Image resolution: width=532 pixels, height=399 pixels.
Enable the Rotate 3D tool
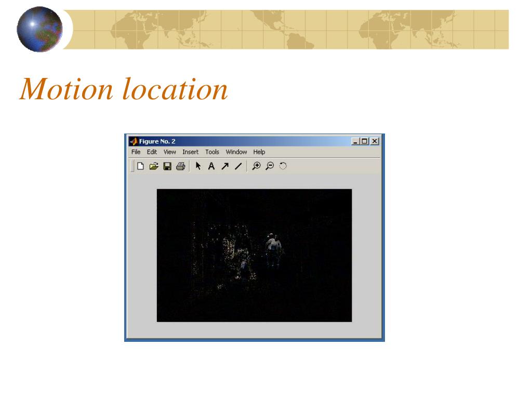[x=283, y=166]
